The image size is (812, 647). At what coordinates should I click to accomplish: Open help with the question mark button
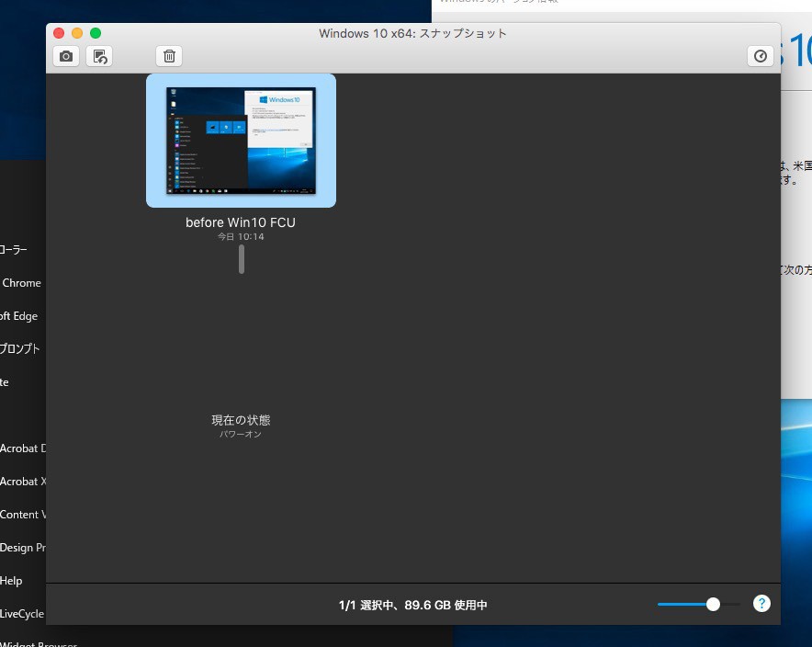[761, 604]
